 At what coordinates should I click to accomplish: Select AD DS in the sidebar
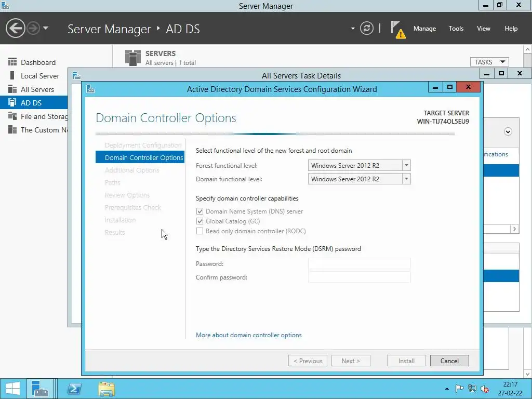click(34, 103)
